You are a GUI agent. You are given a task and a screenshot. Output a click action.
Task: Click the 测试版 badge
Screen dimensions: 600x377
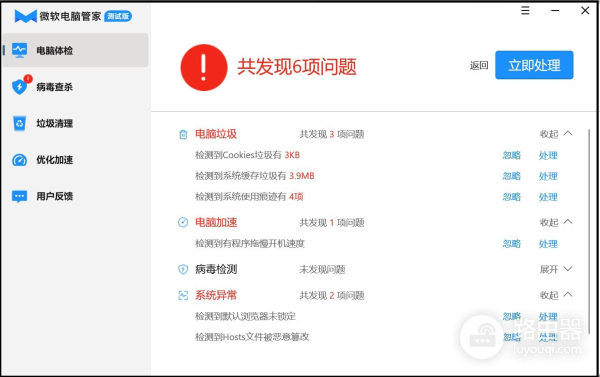click(x=118, y=16)
